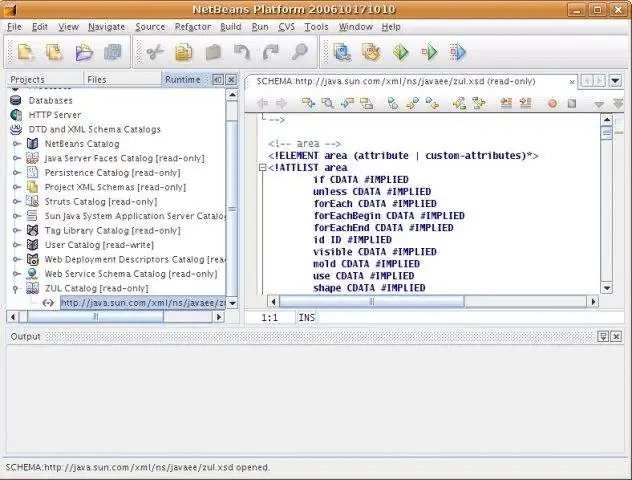Screen dimensions: 632x480
Task: Click the Debug Main Project icon
Action: (429, 52)
